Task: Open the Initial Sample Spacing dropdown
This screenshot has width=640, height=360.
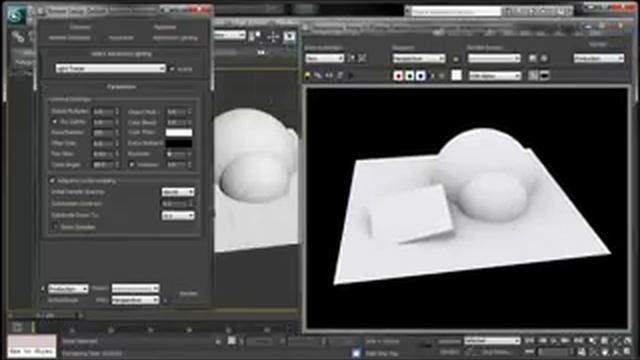Action: coord(178,192)
